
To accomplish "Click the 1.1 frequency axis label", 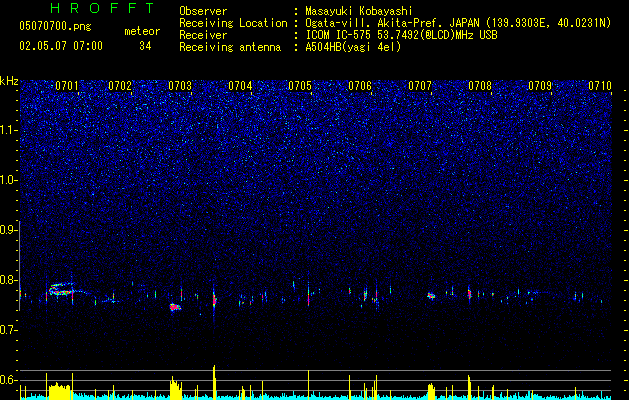I will [9, 130].
